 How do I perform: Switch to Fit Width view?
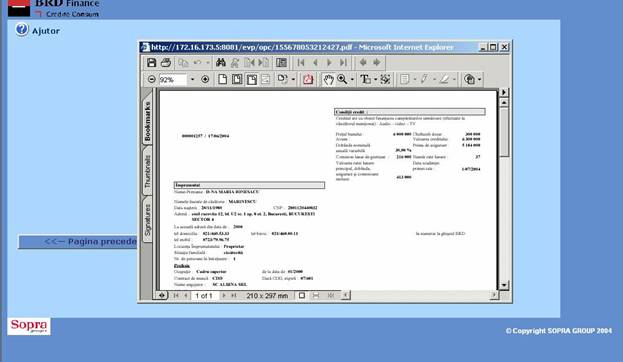tap(252, 79)
